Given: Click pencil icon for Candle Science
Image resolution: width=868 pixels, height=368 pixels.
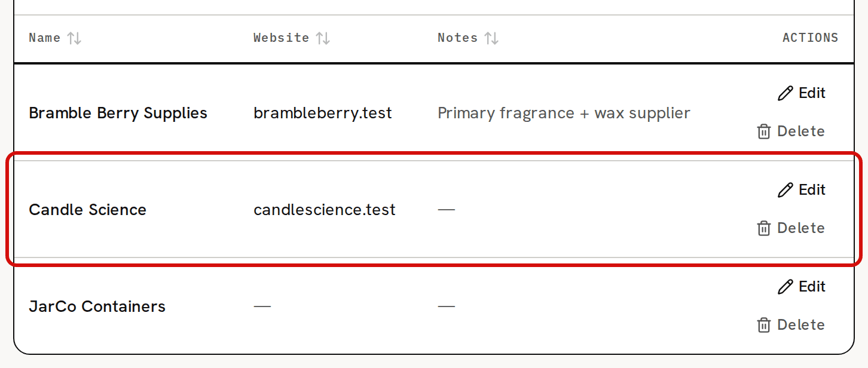Looking at the screenshot, I should coord(785,190).
